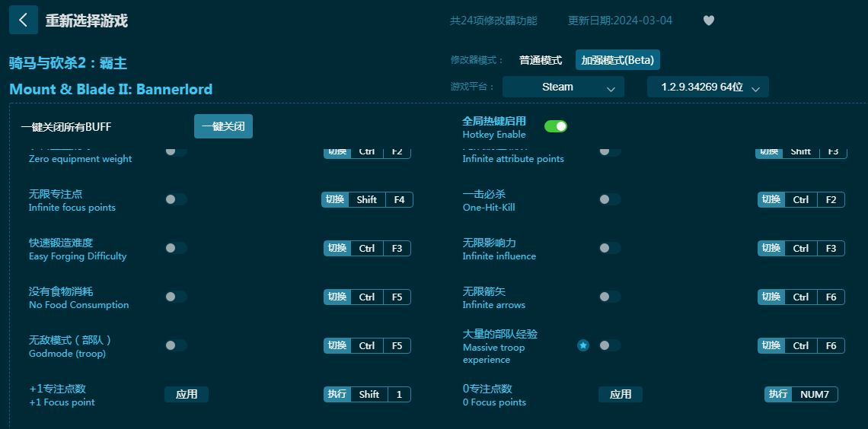Click 切换 hotkey button for Infinite influence
868x429 pixels.
(x=771, y=248)
